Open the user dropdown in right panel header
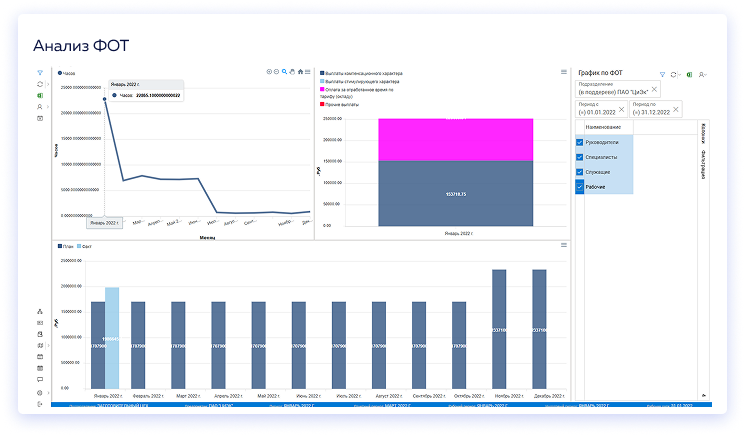The image size is (745, 436). [703, 74]
